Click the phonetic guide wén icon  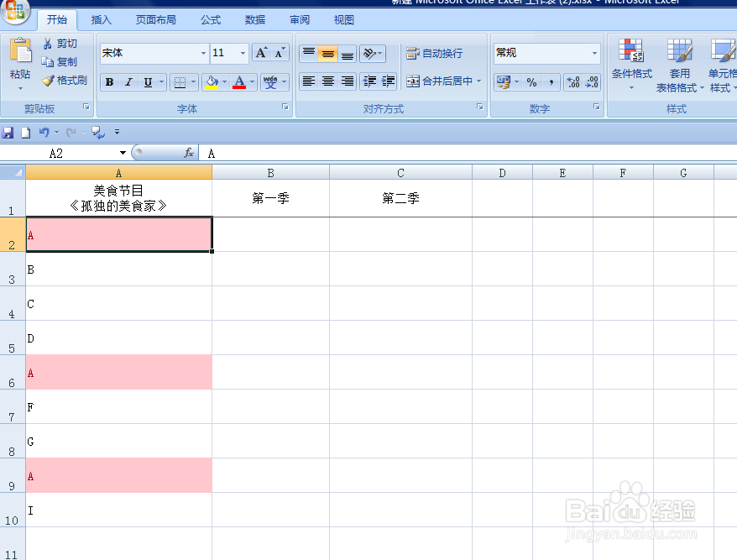pos(271,82)
